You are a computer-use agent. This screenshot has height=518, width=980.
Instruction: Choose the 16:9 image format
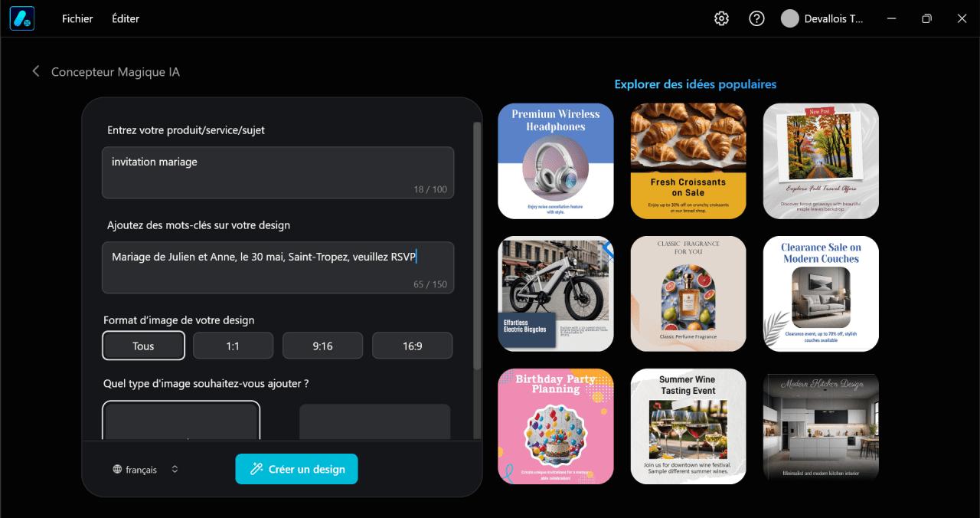pyautogui.click(x=412, y=346)
